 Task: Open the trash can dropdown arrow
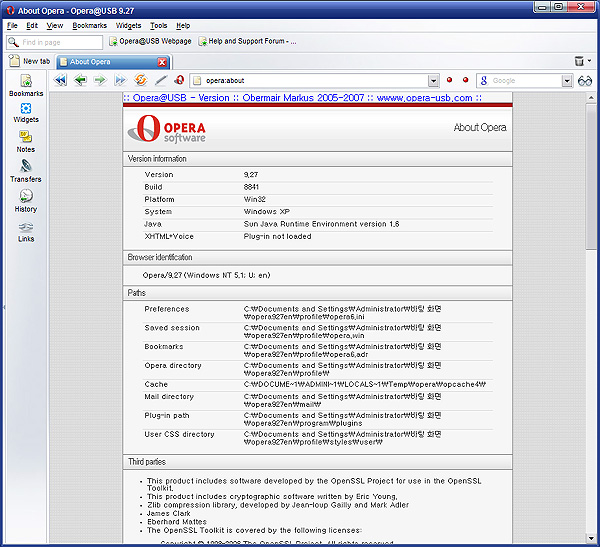click(590, 60)
